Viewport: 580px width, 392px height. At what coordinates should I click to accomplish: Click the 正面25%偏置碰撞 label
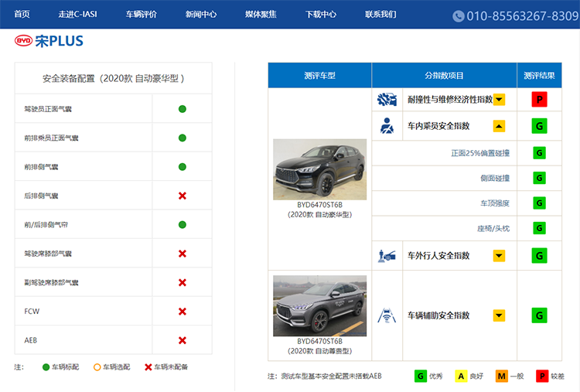(480, 153)
